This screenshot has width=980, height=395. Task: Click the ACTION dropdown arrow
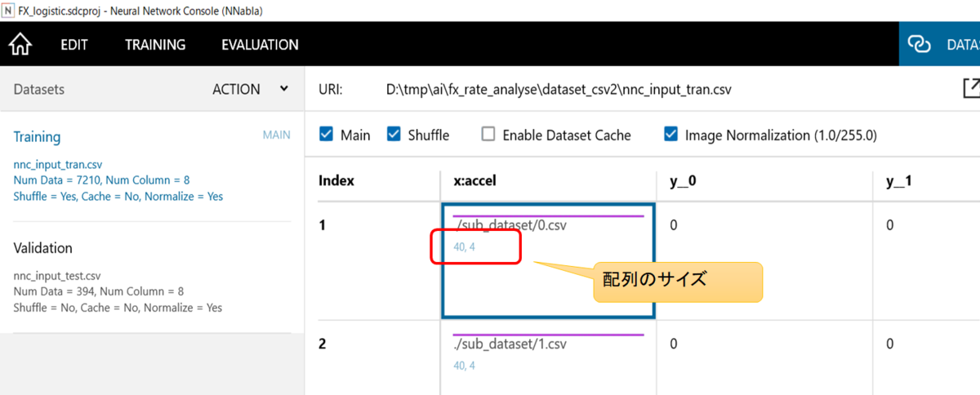click(x=283, y=89)
